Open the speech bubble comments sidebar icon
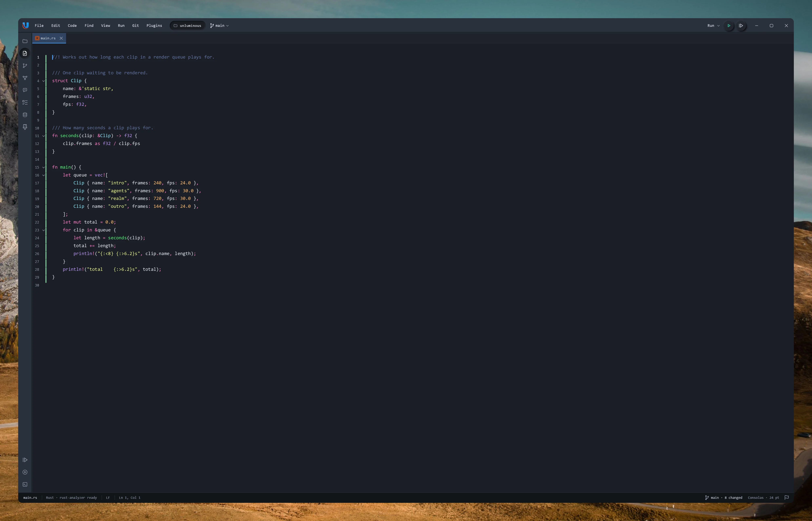The image size is (812, 521). pos(25,90)
